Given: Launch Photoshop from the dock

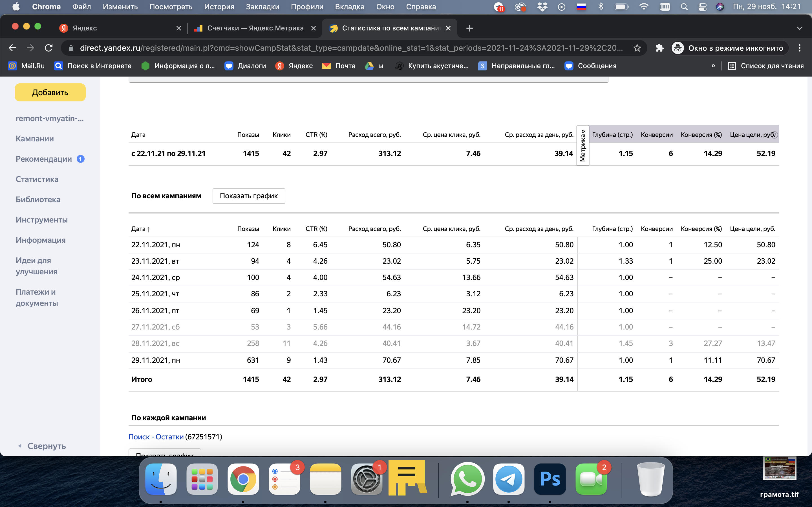Looking at the screenshot, I should [550, 479].
